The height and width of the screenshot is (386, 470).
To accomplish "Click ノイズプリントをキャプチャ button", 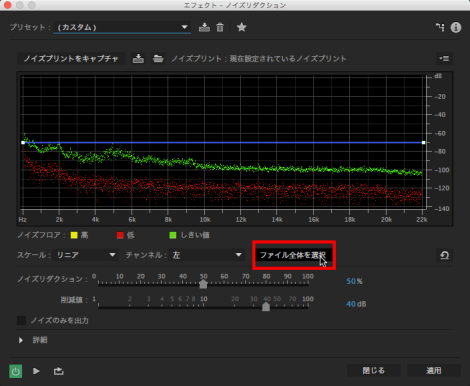I will pyautogui.click(x=71, y=59).
